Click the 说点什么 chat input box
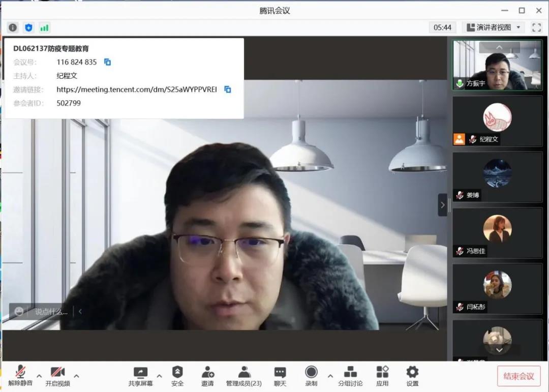This screenshot has height=392, width=549. [x=51, y=312]
